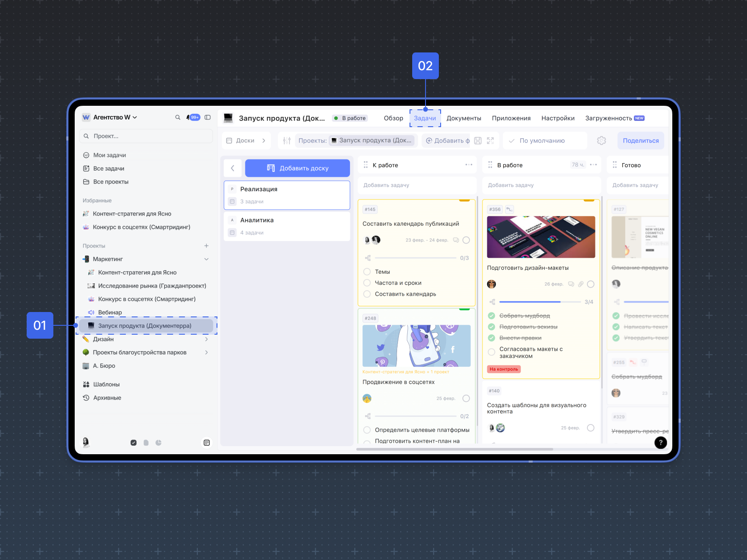The height and width of the screenshot is (560, 747).
Task: Collapse the Маркетинг project group
Action: [x=206, y=259]
